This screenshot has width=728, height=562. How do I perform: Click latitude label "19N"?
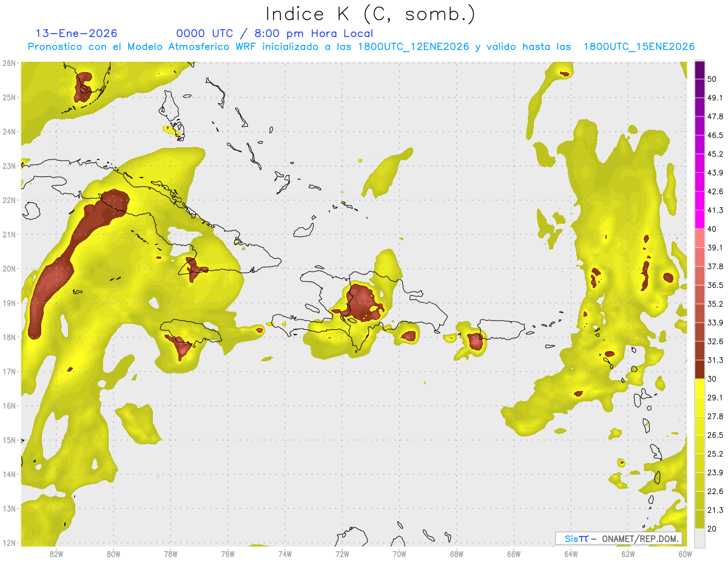point(9,303)
